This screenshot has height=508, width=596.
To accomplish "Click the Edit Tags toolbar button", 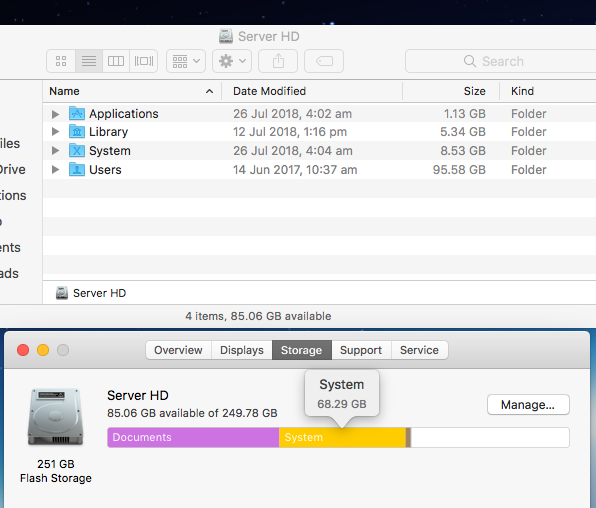I will (x=324, y=61).
